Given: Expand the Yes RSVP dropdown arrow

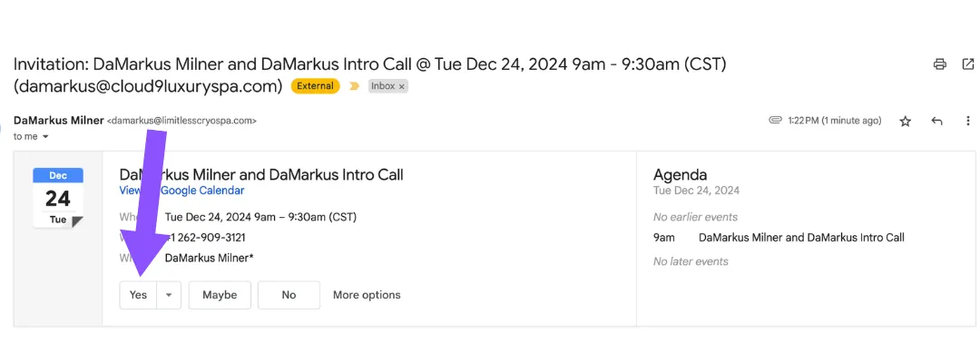Looking at the screenshot, I should (168, 295).
